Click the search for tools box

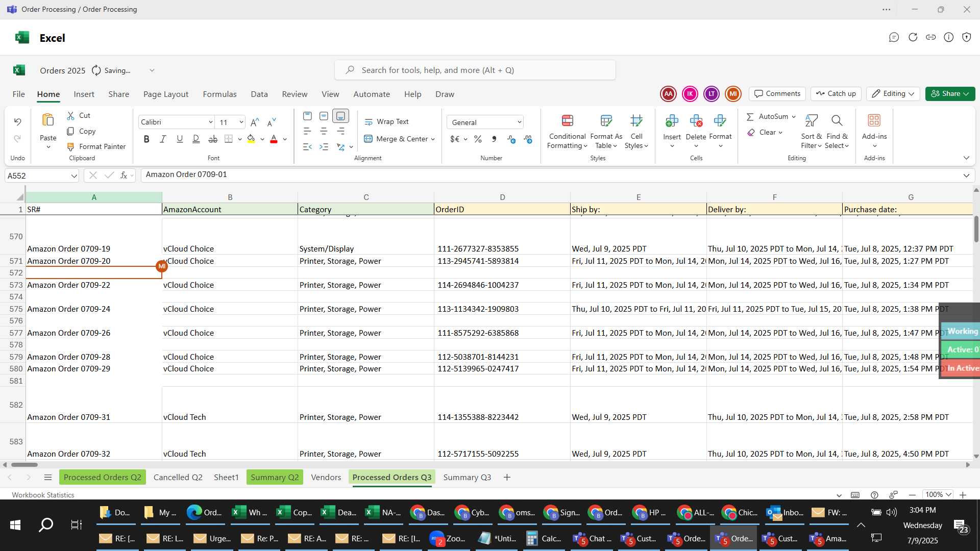click(475, 70)
